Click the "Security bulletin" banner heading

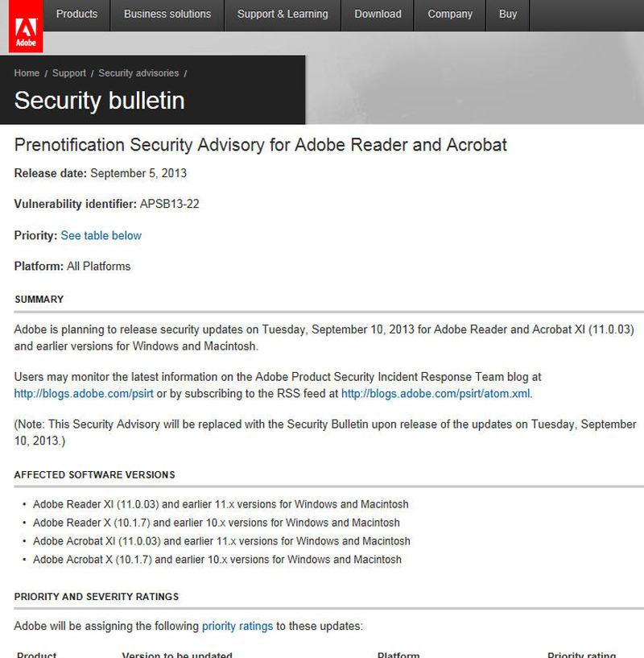[100, 101]
